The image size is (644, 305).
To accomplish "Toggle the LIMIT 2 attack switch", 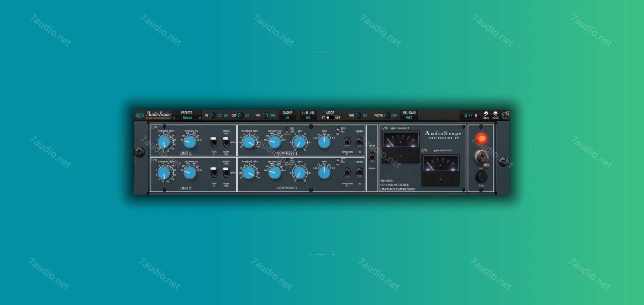I will 226,172.
